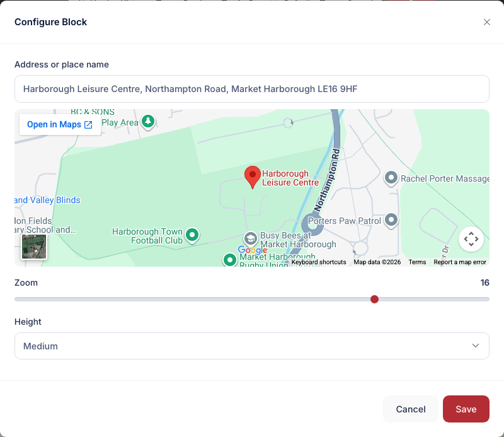Click the Harborough Leisure Centre map label

pyautogui.click(x=290, y=178)
